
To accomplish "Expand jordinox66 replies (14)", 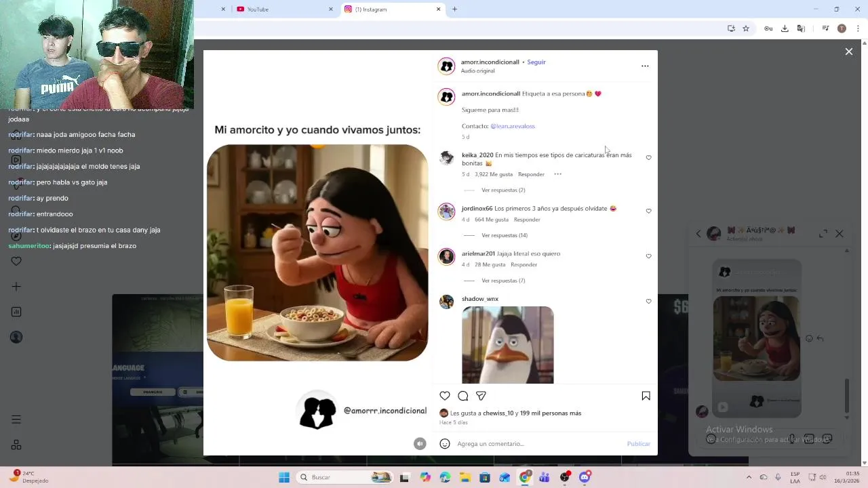I will [x=505, y=236].
